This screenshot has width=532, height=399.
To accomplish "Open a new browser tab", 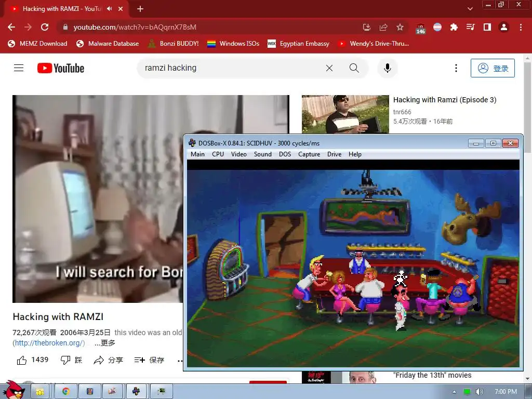I will [x=140, y=9].
